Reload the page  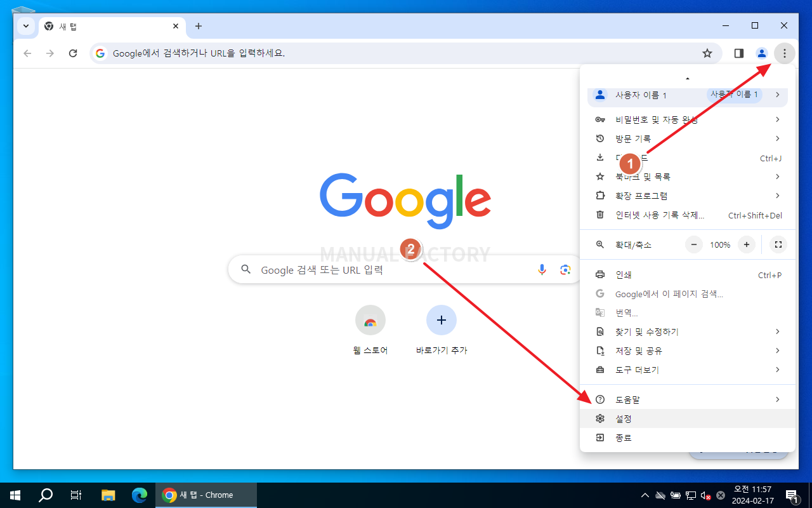(73, 53)
